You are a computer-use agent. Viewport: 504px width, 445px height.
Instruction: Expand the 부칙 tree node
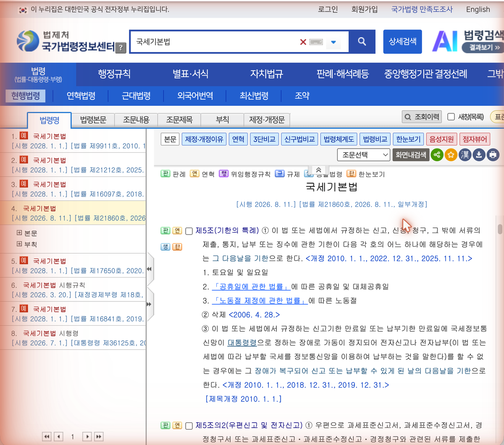click(x=19, y=244)
